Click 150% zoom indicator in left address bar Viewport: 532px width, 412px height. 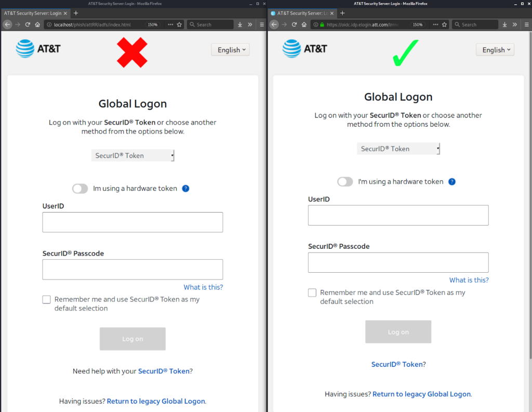coord(153,24)
